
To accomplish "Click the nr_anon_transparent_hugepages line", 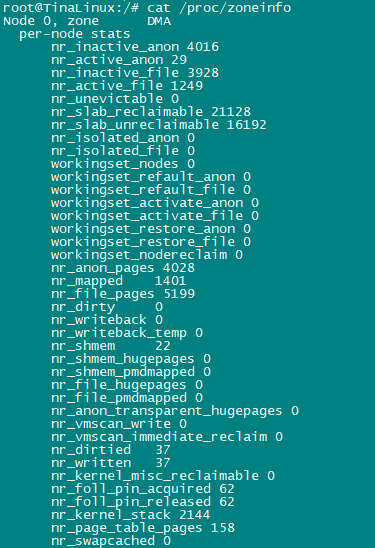I will [175, 411].
